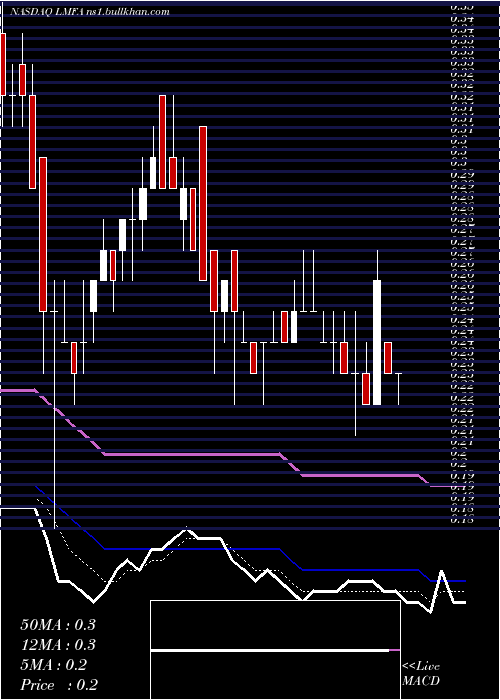This screenshot has width=500, height=700.
Task: Click inside the MACD histogram box
Action: point(275,650)
